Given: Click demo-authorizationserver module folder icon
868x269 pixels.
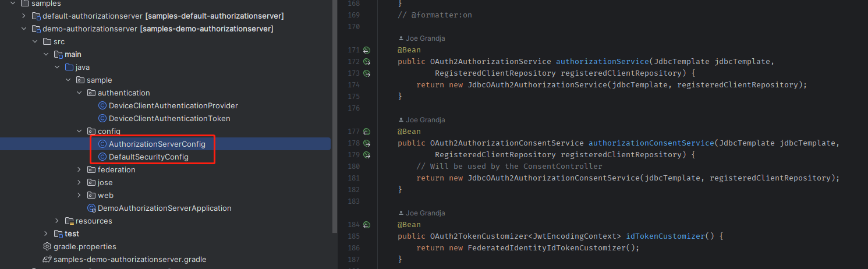Looking at the screenshot, I should (36, 29).
